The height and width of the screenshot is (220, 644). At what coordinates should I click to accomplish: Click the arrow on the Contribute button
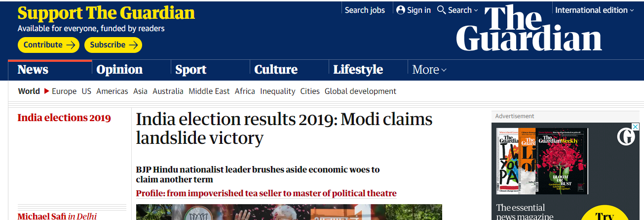pyautogui.click(x=71, y=45)
